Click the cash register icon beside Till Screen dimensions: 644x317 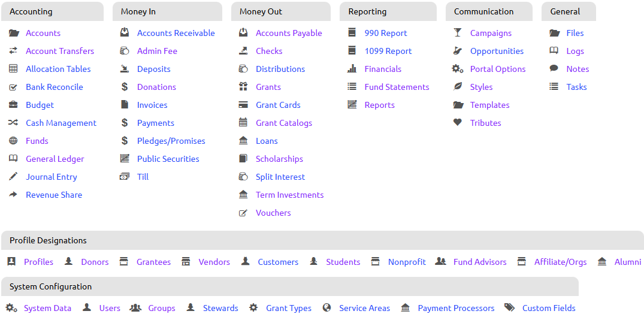click(x=125, y=177)
